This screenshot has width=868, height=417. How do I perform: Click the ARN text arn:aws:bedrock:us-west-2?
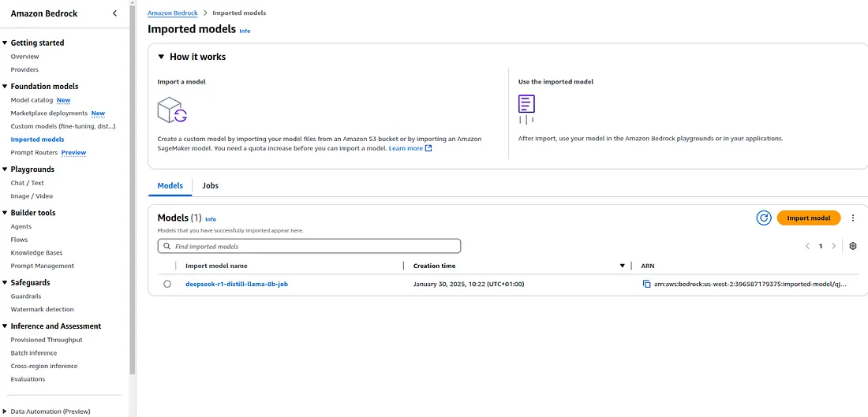click(750, 285)
